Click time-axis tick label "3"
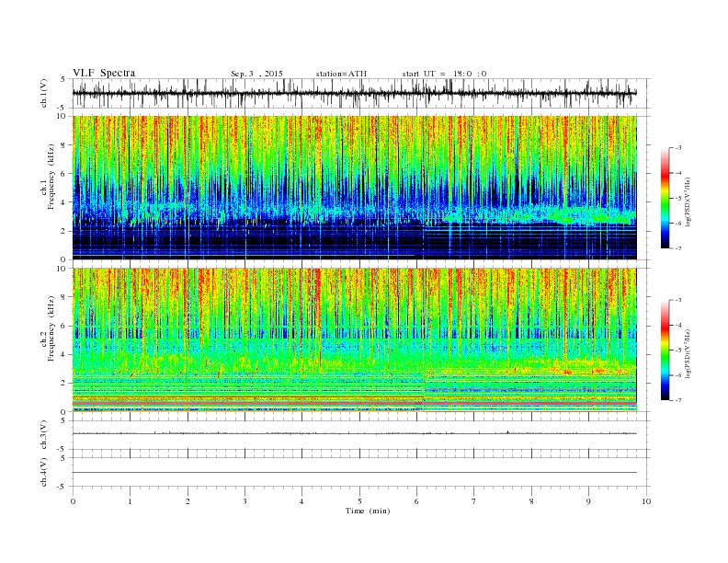 pyautogui.click(x=245, y=501)
